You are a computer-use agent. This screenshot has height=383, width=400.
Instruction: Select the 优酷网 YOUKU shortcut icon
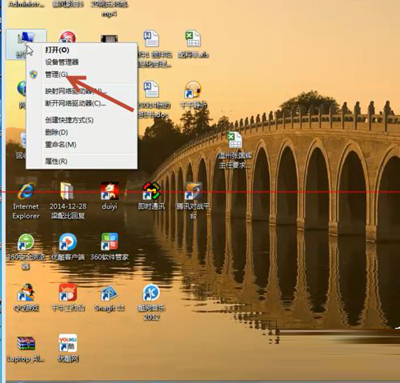click(x=68, y=344)
